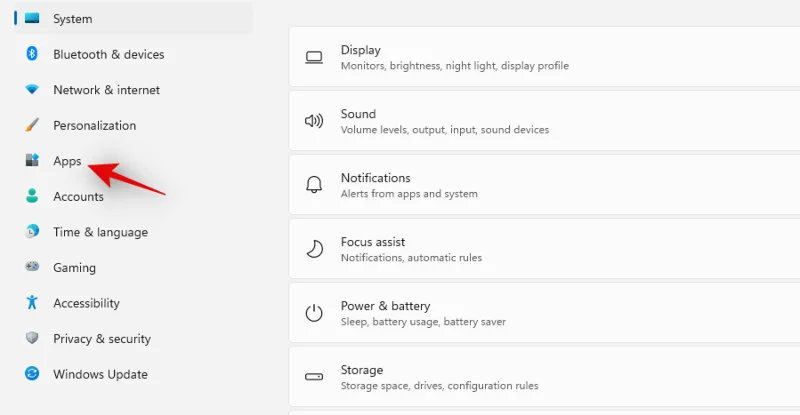Image resolution: width=800 pixels, height=415 pixels.
Task: Go to Windows Update section
Action: [100, 374]
